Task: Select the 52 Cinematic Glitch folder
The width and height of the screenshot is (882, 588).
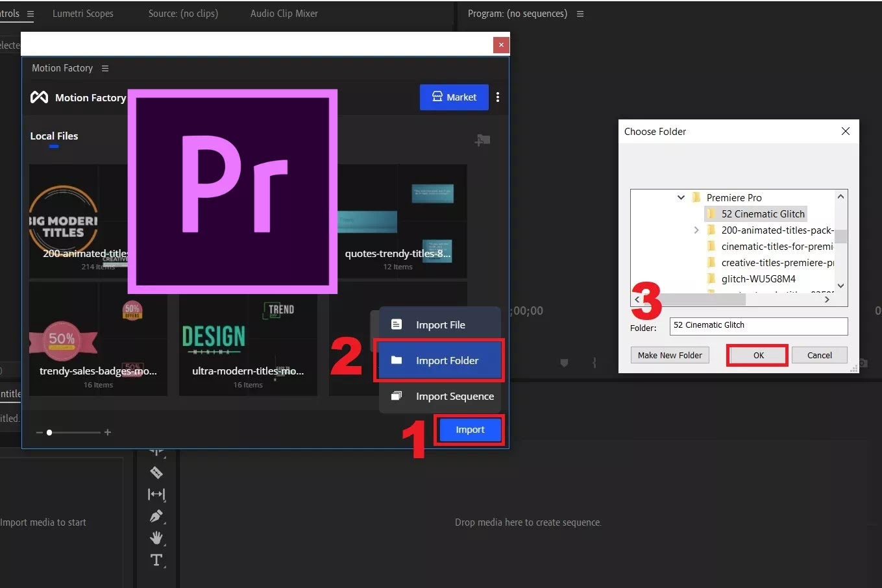Action: (763, 214)
